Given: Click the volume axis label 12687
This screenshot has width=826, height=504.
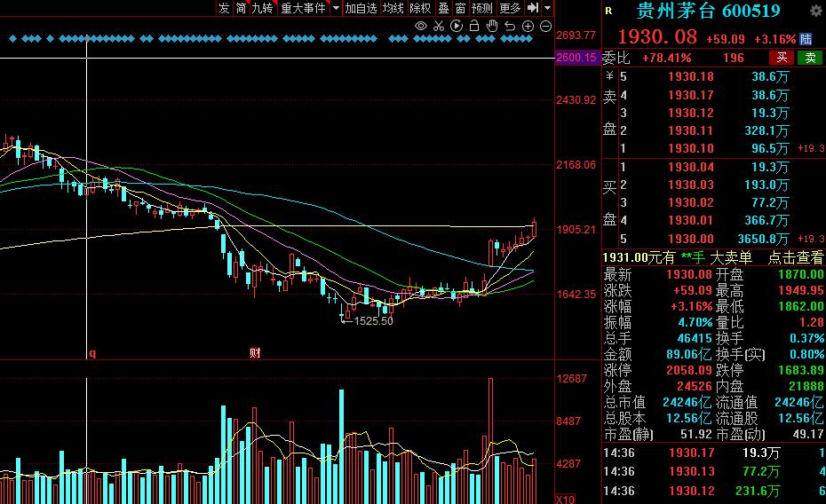Looking at the screenshot, I should pos(571,379).
